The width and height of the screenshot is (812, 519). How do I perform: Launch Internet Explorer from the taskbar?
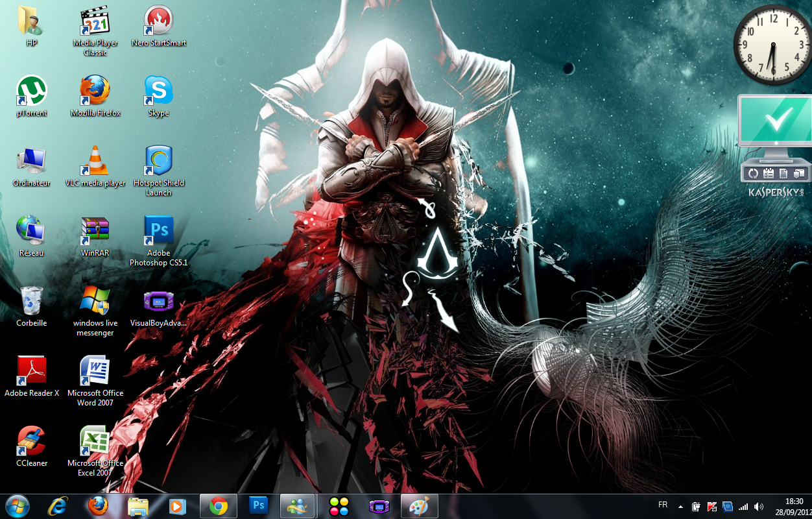tap(58, 506)
